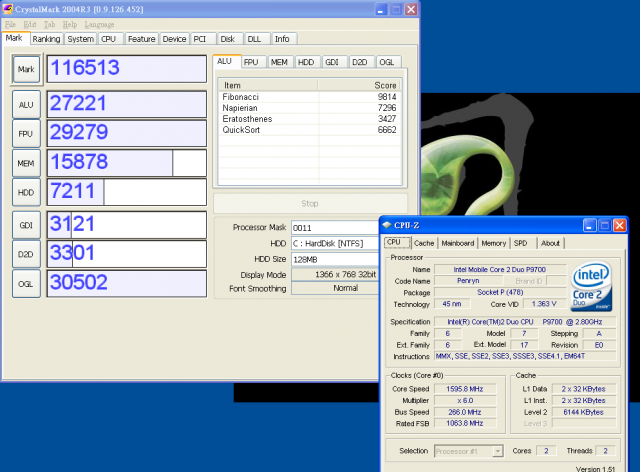Switch to the System tab

click(80, 39)
